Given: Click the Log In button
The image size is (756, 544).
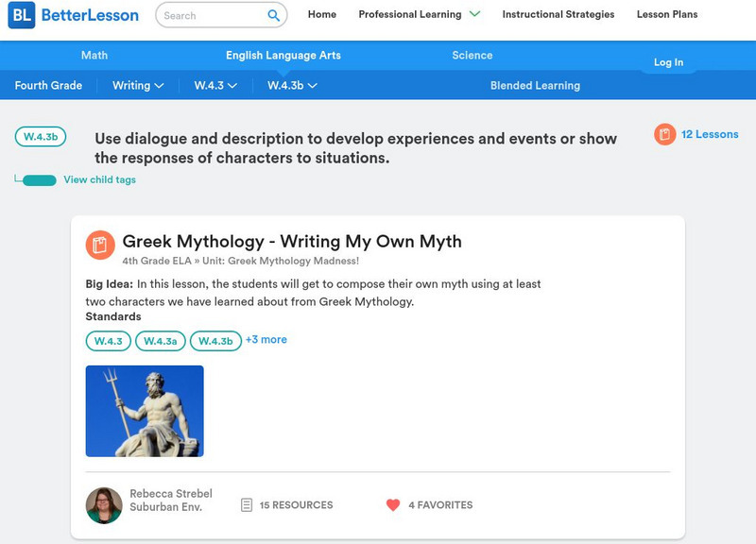Looking at the screenshot, I should pos(668,62).
